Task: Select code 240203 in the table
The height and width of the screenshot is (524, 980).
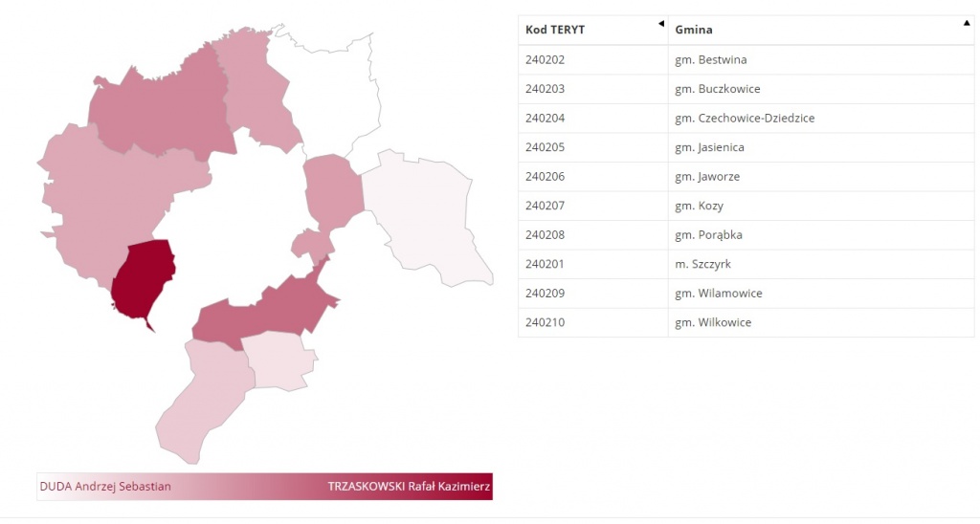Action: pos(545,89)
